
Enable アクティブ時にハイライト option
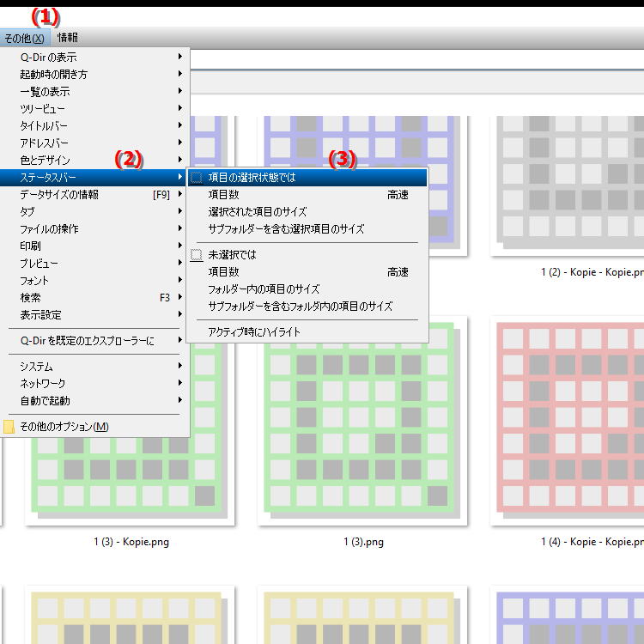[x=307, y=331]
